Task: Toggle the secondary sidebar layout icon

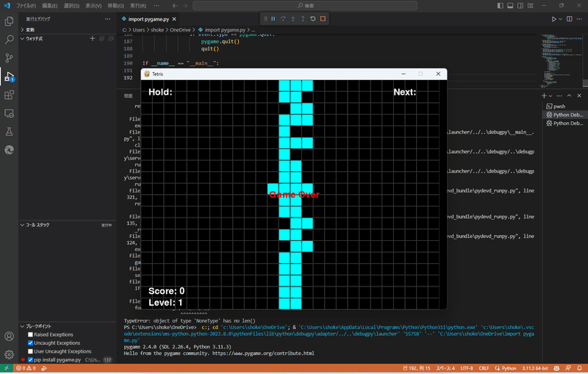Action: 520,6
